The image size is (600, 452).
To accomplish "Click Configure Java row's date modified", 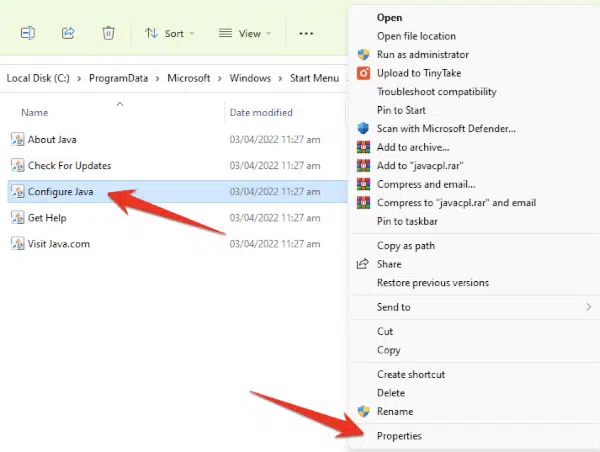I will pos(275,192).
